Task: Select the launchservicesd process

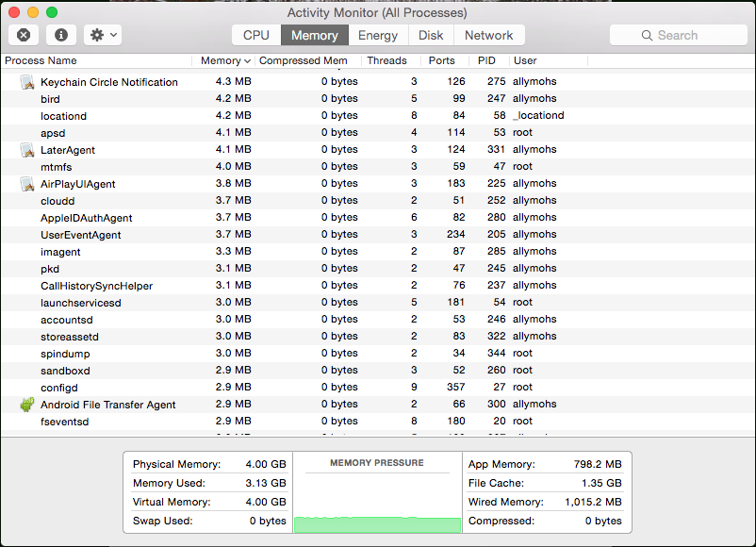Action: tap(378, 303)
